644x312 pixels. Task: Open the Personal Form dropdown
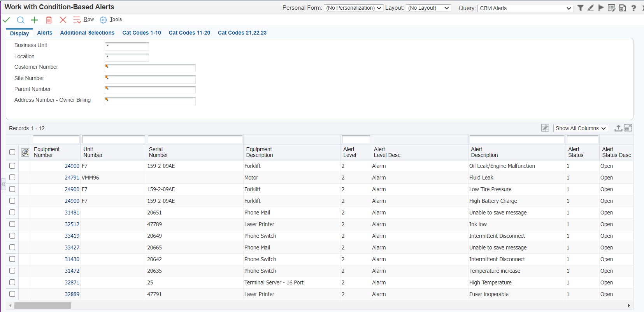353,8
